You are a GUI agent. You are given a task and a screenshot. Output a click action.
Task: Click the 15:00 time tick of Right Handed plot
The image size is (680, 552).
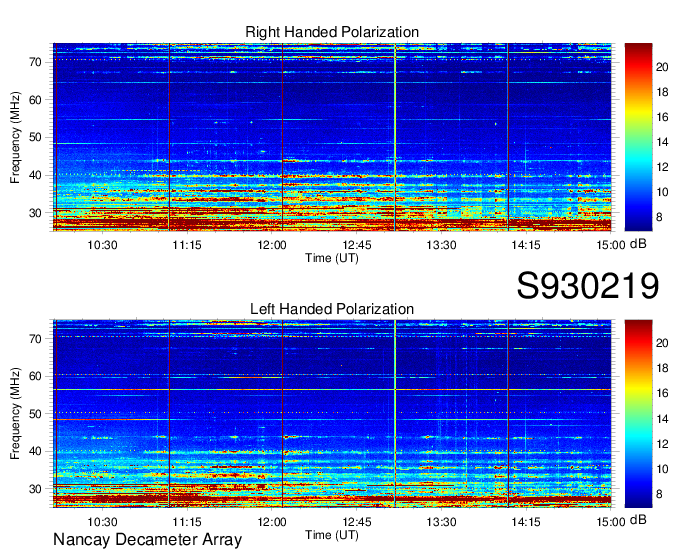(x=611, y=245)
